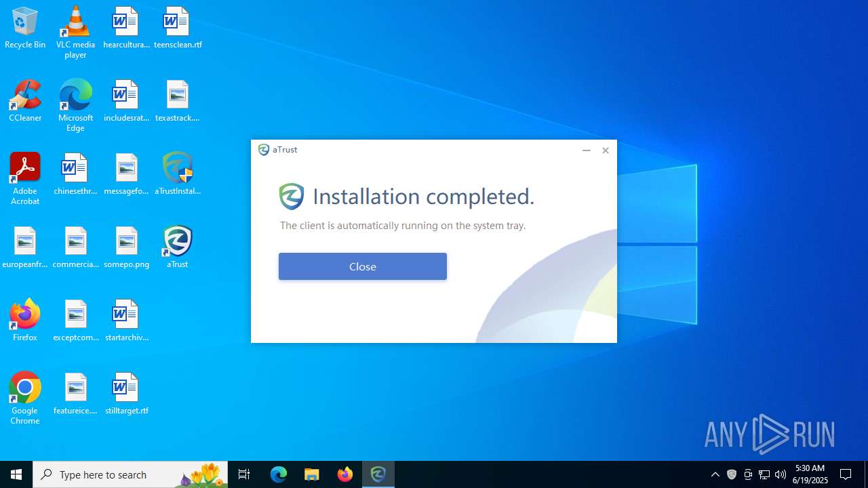The image size is (868, 488).
Task: Open the Recycle Bin desktop icon
Action: point(25,28)
